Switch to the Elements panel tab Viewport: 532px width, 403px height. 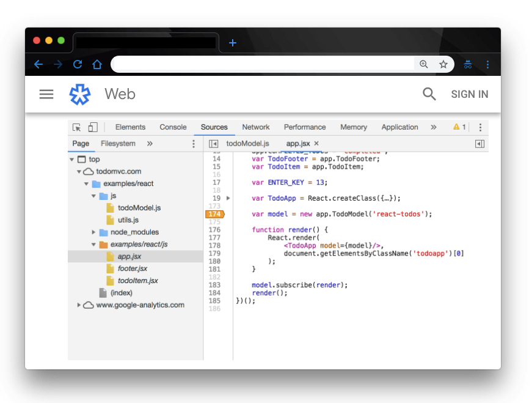(130, 127)
